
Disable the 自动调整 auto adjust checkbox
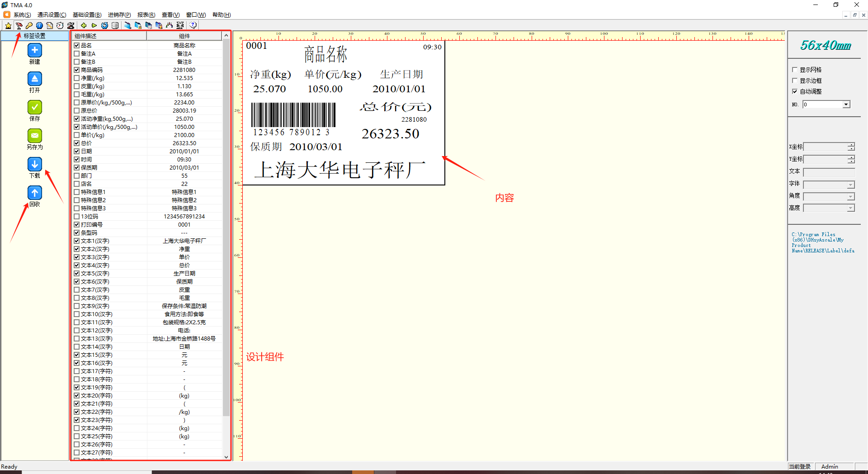(x=795, y=91)
